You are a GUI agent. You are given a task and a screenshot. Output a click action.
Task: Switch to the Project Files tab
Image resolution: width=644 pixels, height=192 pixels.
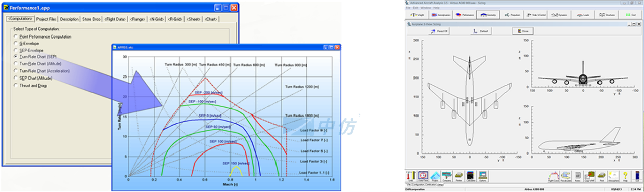[x=46, y=19]
